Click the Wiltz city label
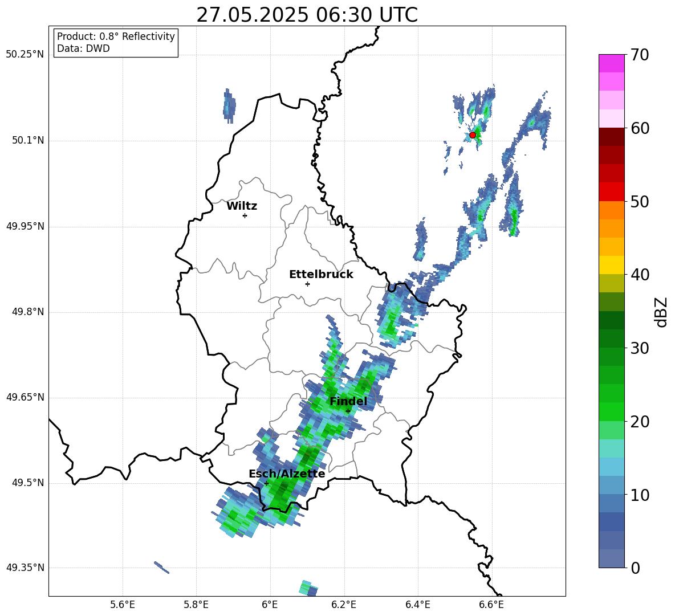This screenshot has height=616, width=675. [242, 206]
